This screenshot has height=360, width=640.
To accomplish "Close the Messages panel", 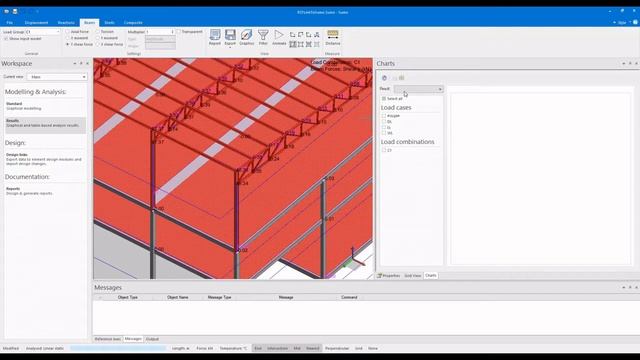I will point(636,287).
